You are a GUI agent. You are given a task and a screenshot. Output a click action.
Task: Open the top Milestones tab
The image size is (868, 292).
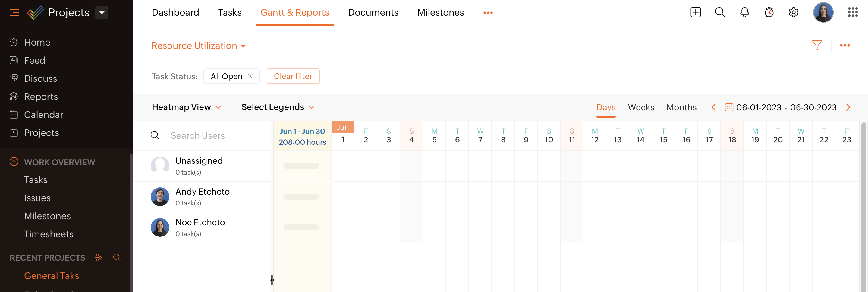[441, 12]
